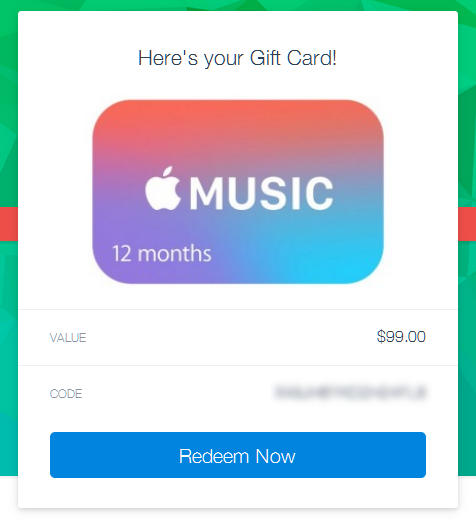Viewport: 476px width, 525px height.
Task: Click the Apple logo on the gift card
Action: [x=163, y=189]
